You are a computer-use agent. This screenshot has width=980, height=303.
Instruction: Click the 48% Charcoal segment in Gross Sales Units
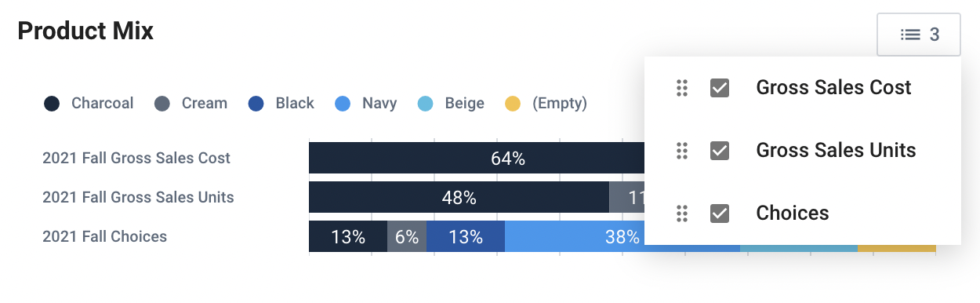point(459,197)
